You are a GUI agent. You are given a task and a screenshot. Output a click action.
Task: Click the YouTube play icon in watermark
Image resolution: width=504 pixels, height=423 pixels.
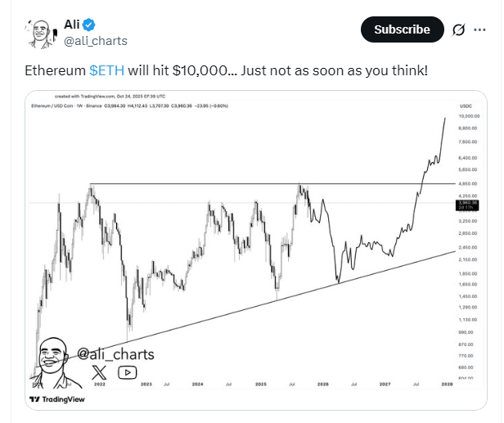(x=127, y=372)
